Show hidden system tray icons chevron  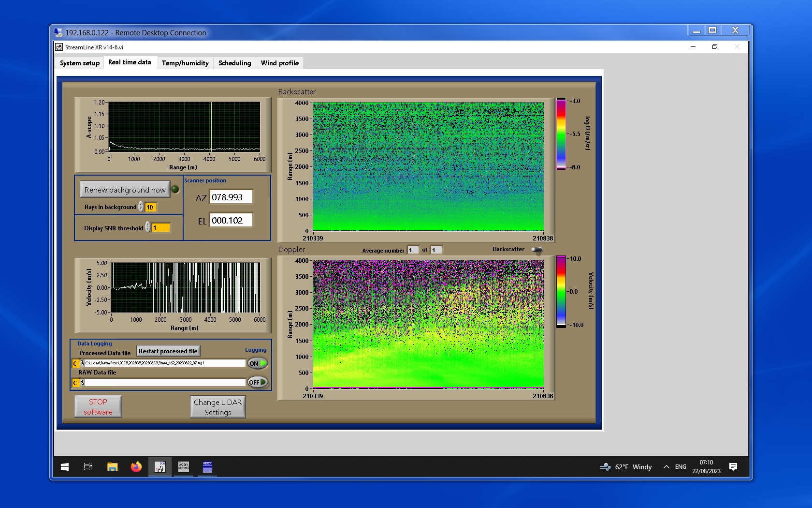tap(666, 467)
